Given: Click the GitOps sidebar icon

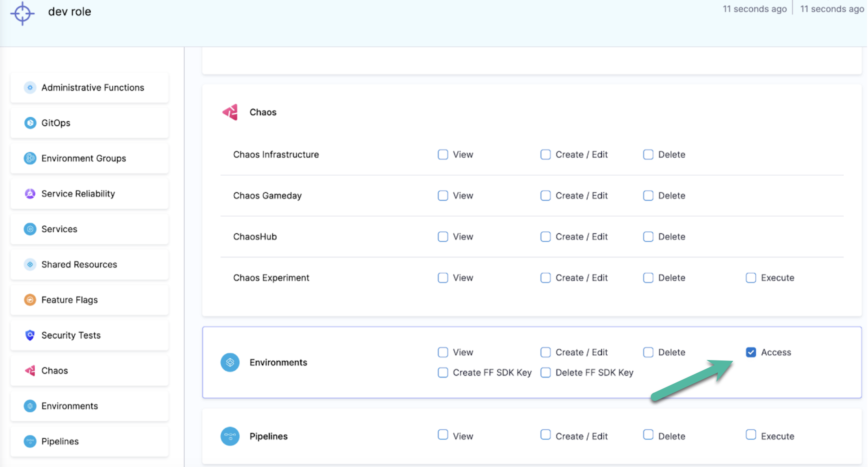Looking at the screenshot, I should [x=30, y=123].
